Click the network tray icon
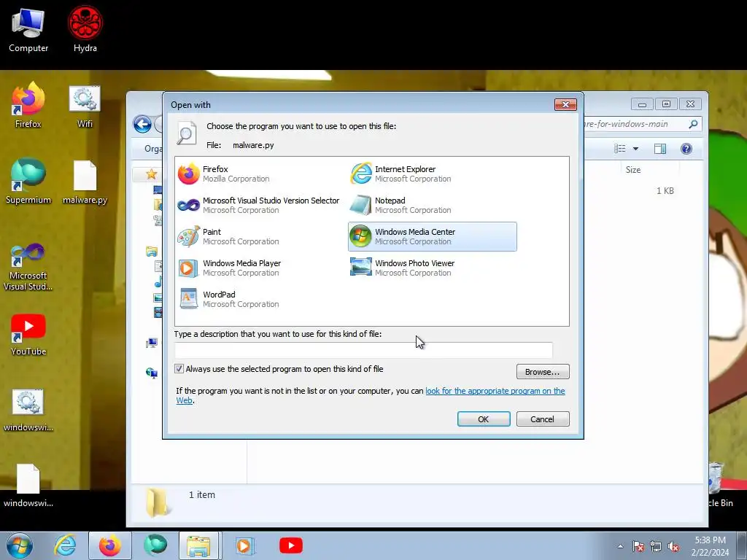Screen dimensions: 747x560 point(656,547)
